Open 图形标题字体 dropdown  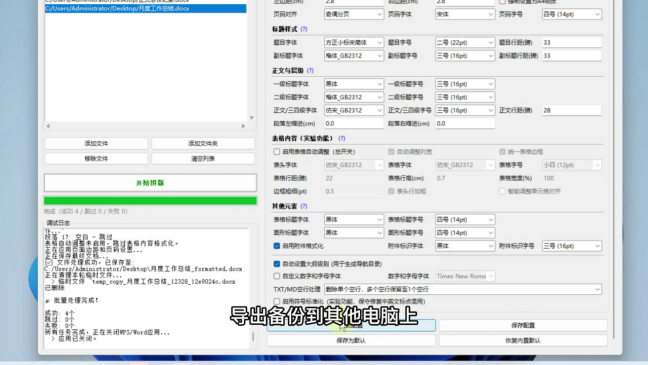354,233
